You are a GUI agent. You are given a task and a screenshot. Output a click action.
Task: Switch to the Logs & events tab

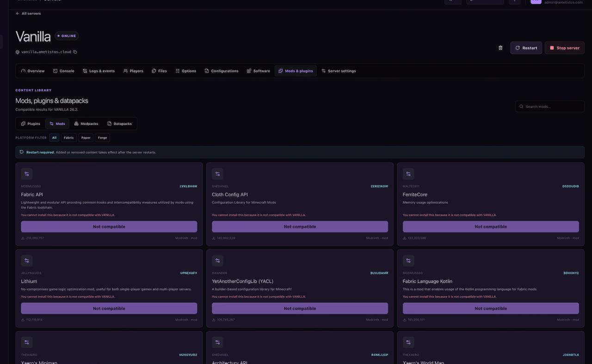click(99, 71)
